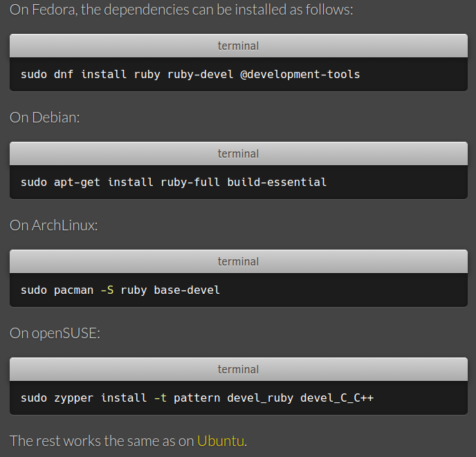Click the @development-tools text
The height and width of the screenshot is (457, 476).
[x=300, y=75]
